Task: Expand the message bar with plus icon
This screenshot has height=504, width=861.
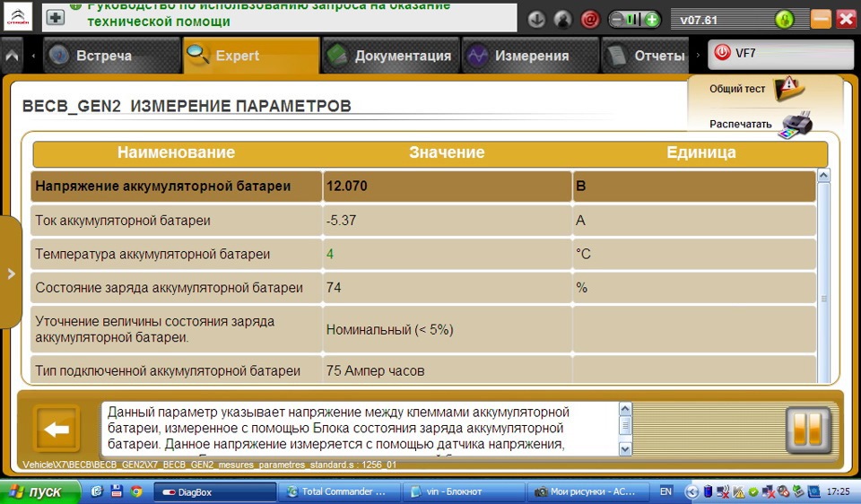Action: (56, 18)
